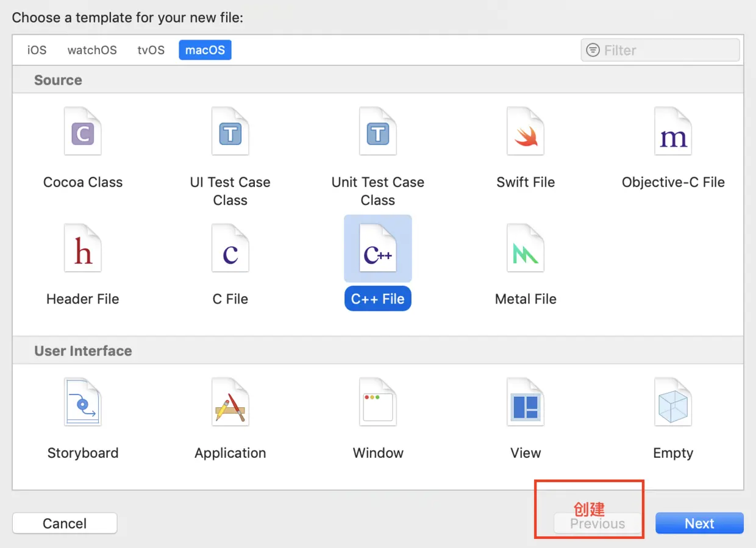Click the "C File" label
The width and height of the screenshot is (756, 548).
[x=230, y=299]
